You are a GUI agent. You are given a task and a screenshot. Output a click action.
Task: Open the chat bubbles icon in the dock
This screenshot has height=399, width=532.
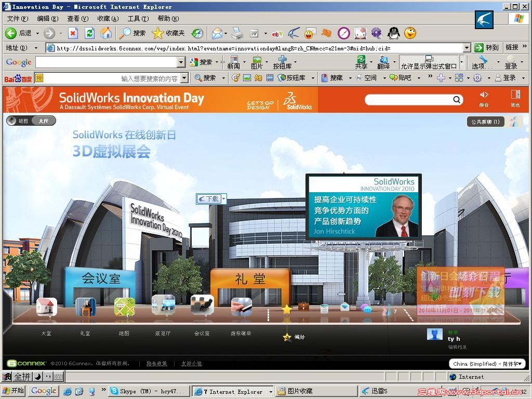tap(366, 309)
